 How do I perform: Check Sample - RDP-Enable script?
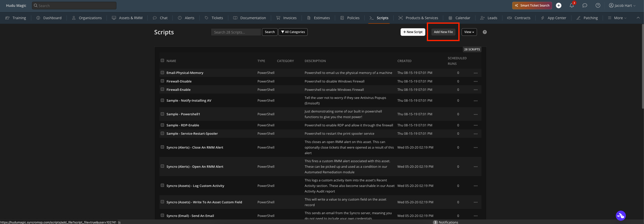click(162, 125)
